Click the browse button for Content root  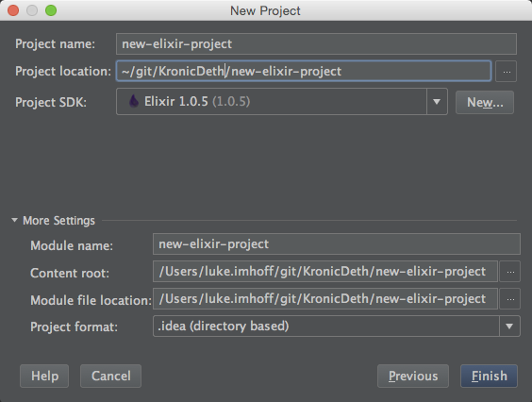click(x=510, y=272)
